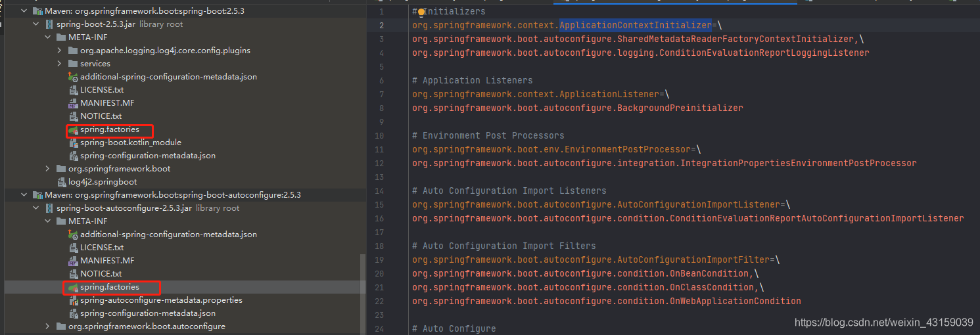
Task: Click the IntegrationPropertiesEnvironmentPostProcessor line
Action: 665,163
